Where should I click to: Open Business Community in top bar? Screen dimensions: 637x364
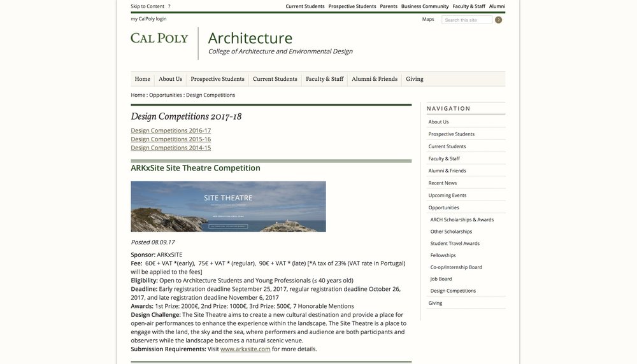coord(424,6)
